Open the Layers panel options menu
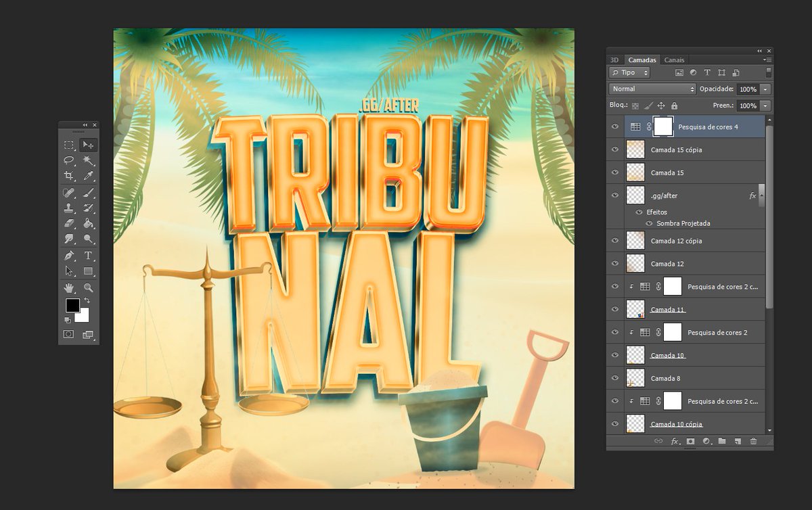Viewport: 812px width, 510px height. click(x=769, y=60)
